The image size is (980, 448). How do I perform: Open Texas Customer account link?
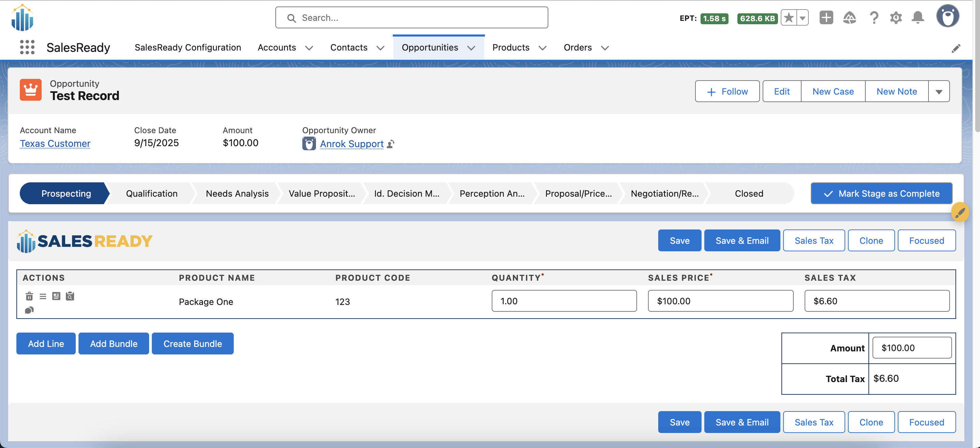(x=55, y=143)
